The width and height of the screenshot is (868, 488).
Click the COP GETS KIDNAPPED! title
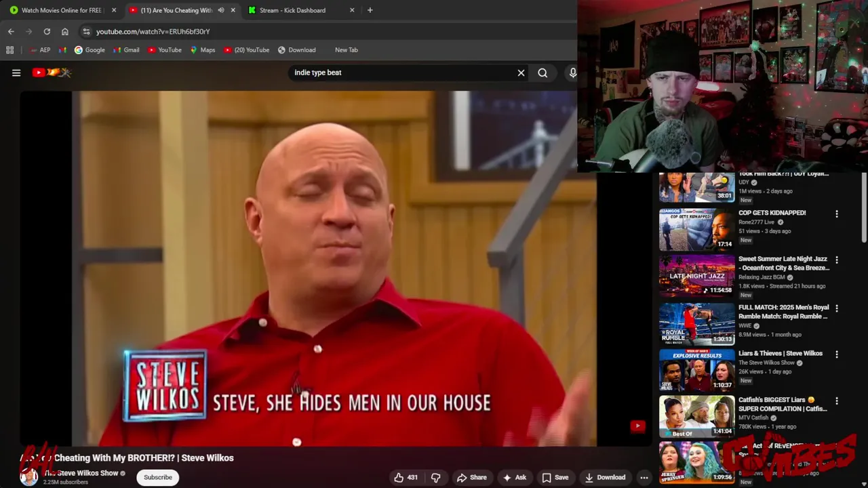click(772, 213)
